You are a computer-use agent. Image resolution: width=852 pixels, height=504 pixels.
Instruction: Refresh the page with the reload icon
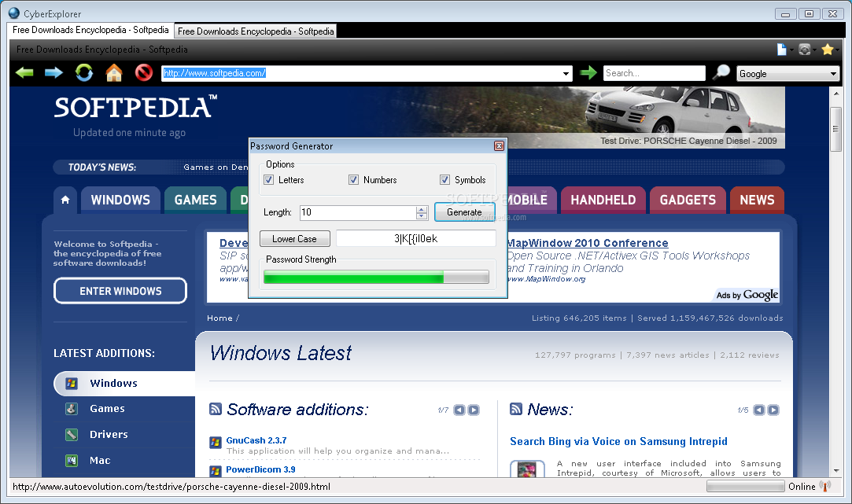[83, 72]
